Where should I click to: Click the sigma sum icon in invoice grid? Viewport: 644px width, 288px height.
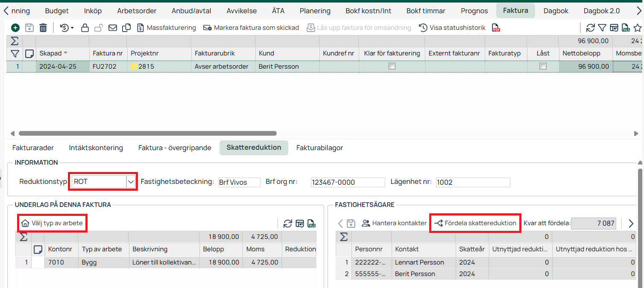pos(15,41)
